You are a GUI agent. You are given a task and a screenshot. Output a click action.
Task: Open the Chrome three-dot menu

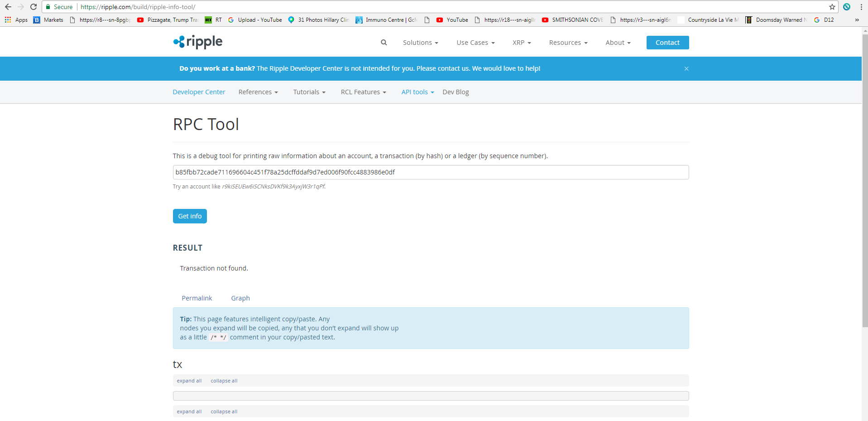[x=861, y=7]
